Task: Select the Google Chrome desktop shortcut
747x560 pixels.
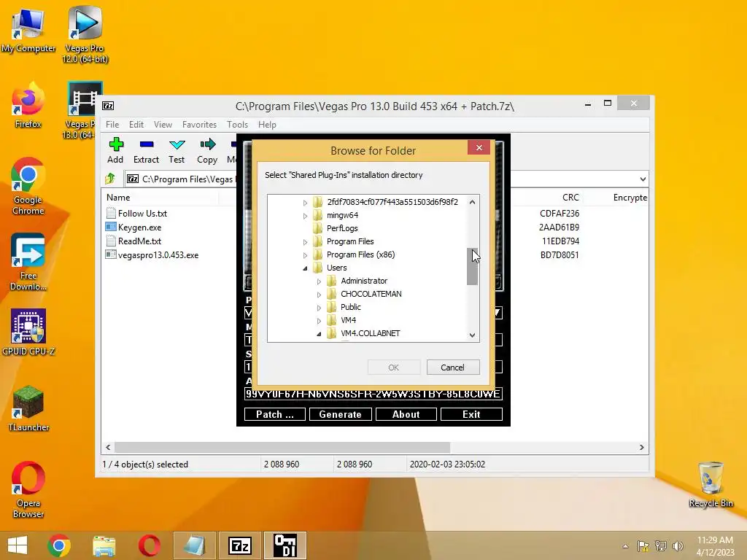Action: 28,187
